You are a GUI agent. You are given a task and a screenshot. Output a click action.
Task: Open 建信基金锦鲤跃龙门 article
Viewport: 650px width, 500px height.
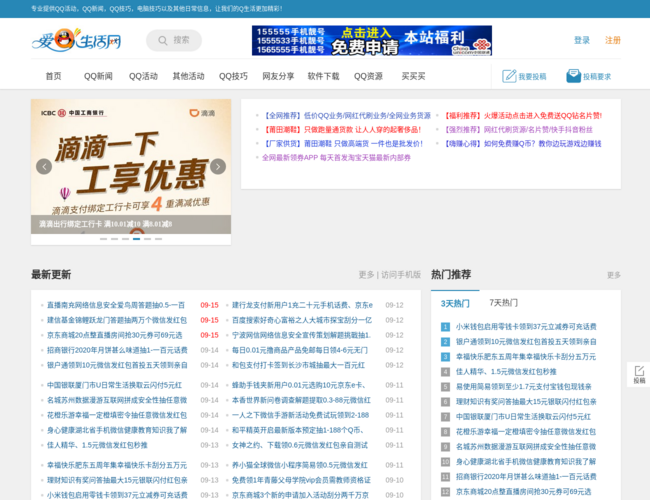(117, 320)
